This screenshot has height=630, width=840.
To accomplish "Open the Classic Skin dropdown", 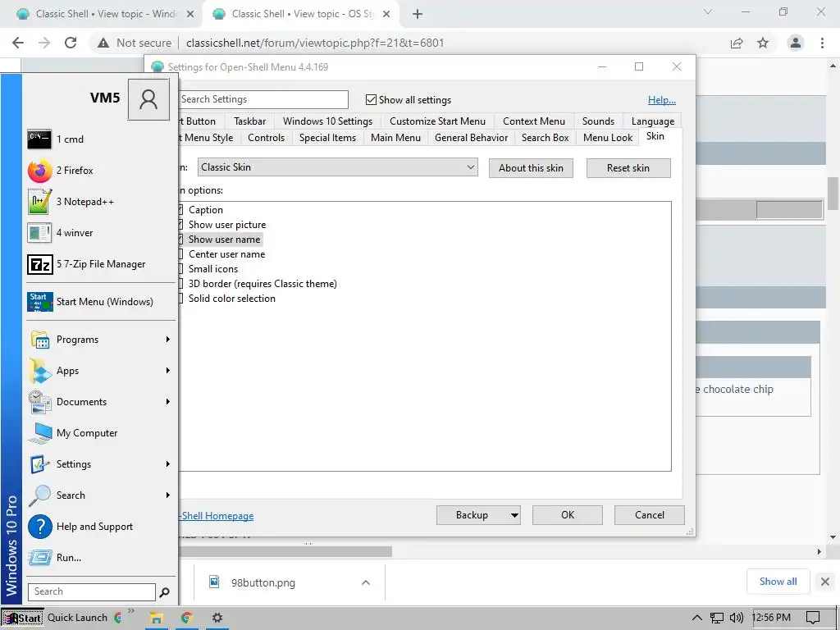I will [337, 167].
